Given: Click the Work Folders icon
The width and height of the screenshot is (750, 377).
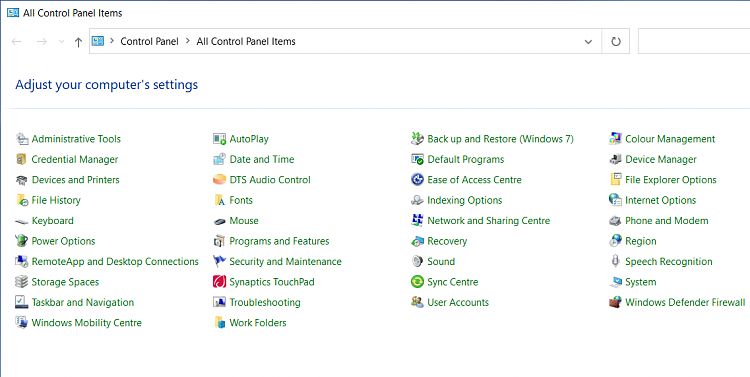Looking at the screenshot, I should click(x=220, y=323).
